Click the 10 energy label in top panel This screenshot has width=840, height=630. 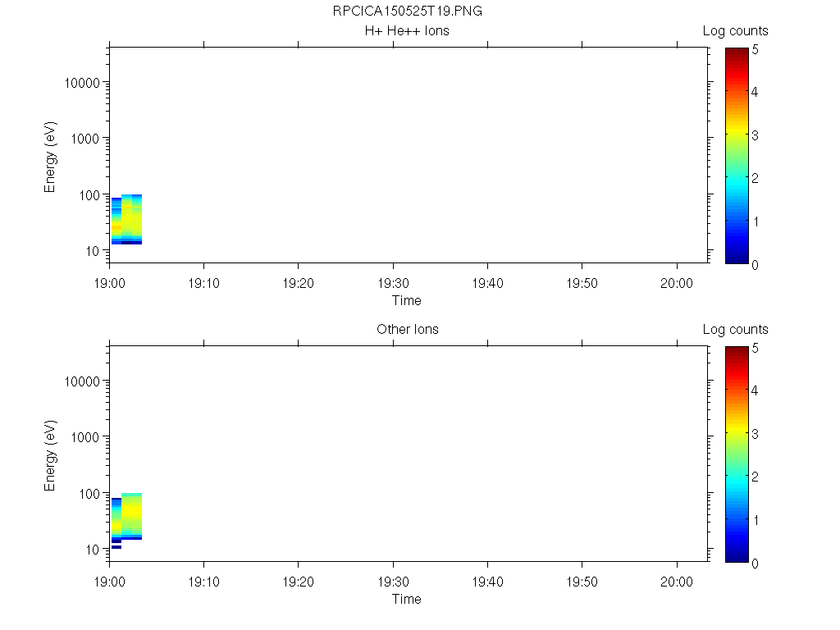pos(93,251)
